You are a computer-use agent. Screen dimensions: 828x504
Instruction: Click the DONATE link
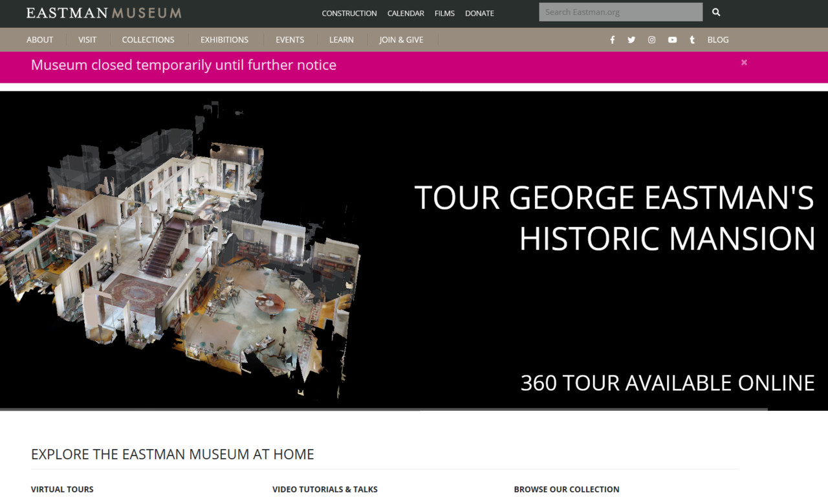click(479, 13)
